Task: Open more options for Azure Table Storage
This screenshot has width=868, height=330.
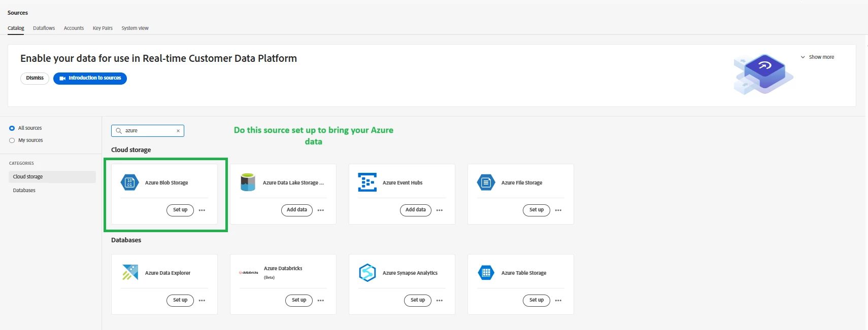Action: click(x=558, y=301)
